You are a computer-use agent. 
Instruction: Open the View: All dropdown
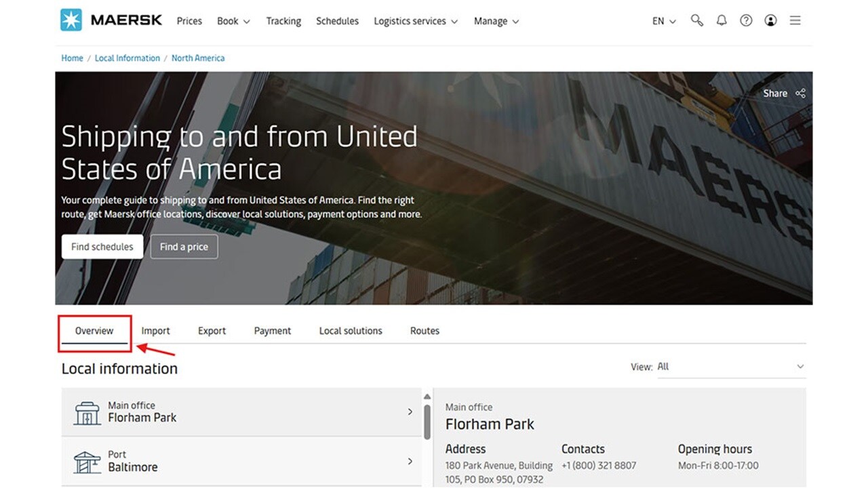click(730, 367)
